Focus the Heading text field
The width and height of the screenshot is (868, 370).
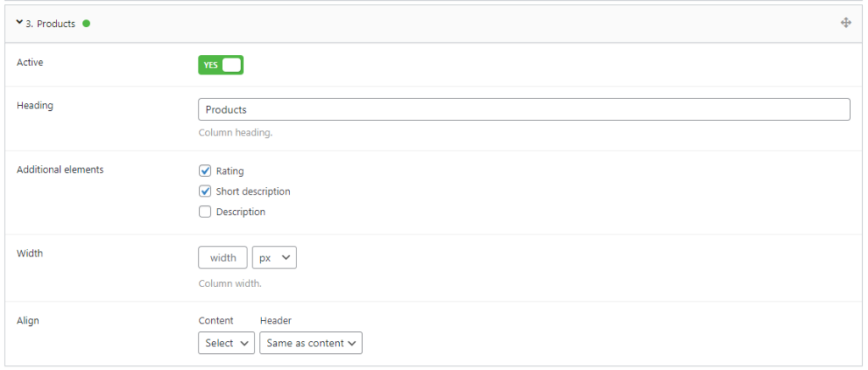pyautogui.click(x=524, y=110)
